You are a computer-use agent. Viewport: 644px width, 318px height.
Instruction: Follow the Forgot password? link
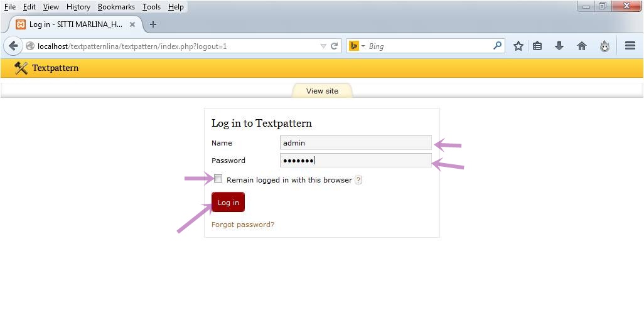pos(242,225)
